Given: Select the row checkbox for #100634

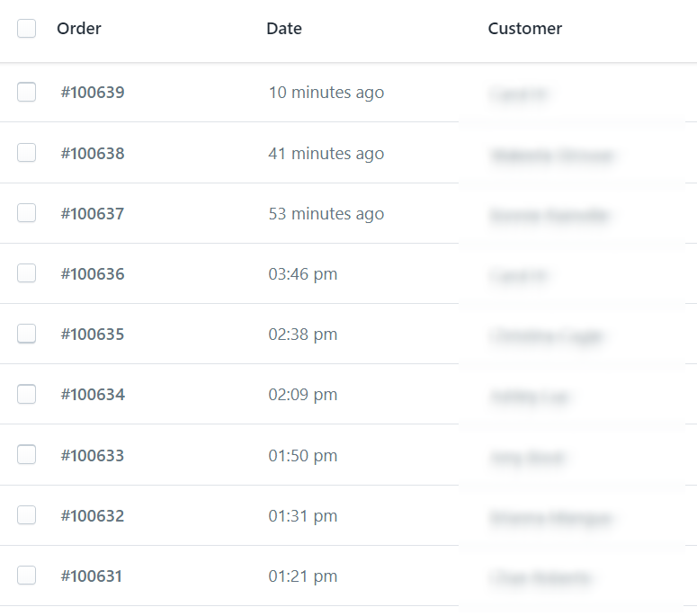Looking at the screenshot, I should coord(27,394).
